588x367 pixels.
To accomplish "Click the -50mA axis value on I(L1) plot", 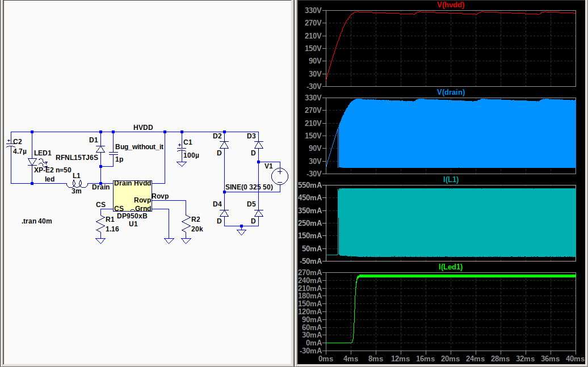I will [x=310, y=261].
